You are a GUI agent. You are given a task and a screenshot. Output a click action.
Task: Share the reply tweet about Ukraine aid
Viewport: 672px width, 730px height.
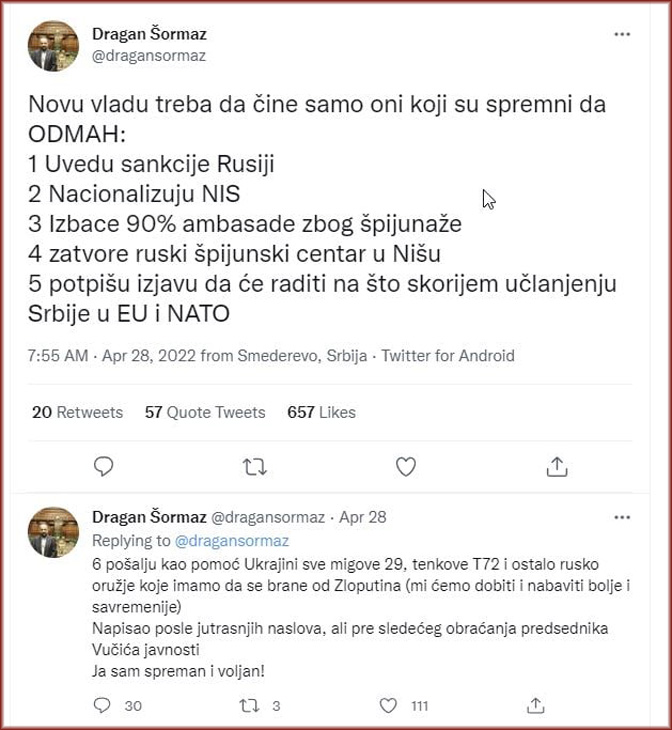[536, 705]
